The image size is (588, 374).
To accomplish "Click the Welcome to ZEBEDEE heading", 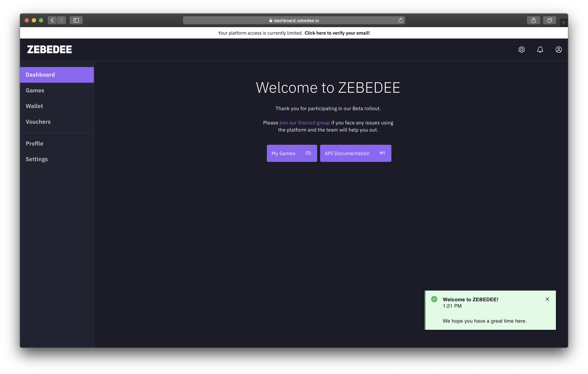I will [x=328, y=87].
